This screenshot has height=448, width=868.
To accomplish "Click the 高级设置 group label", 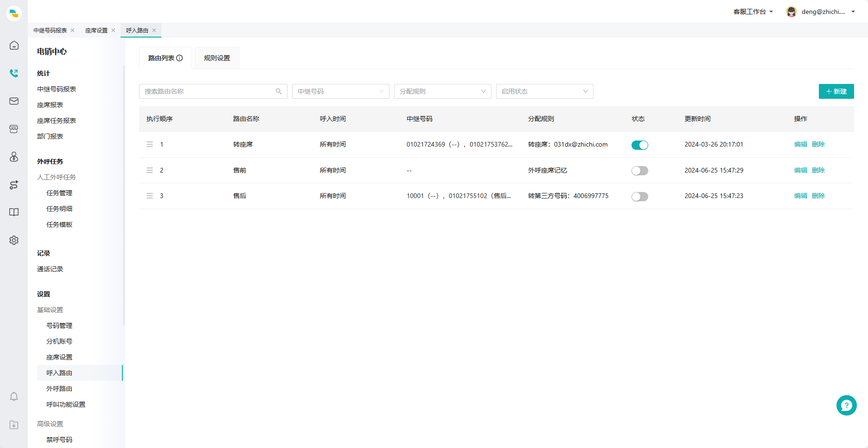I will [50, 424].
